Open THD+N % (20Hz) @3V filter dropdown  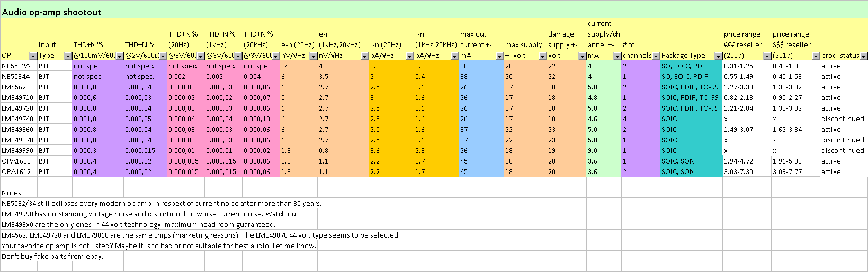click(x=200, y=56)
